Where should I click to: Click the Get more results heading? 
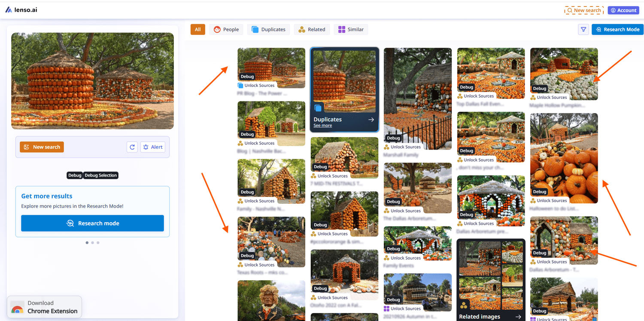point(47,196)
